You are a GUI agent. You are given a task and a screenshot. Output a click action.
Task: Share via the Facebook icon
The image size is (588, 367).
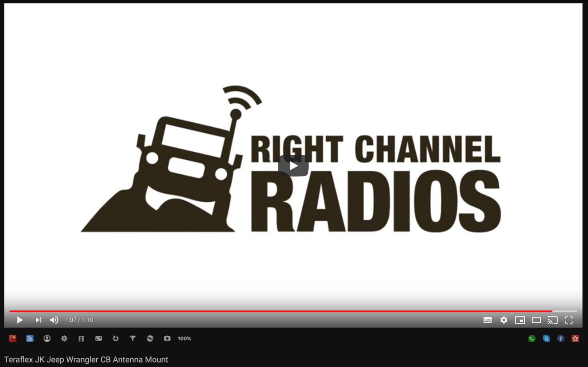[561, 339]
